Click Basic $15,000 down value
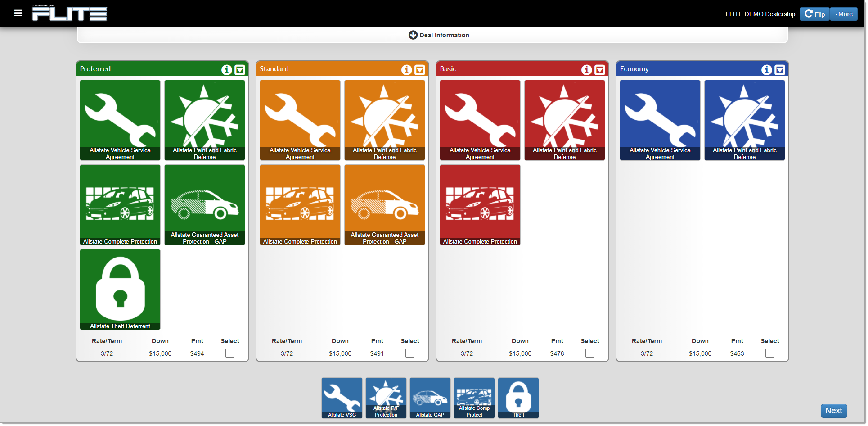The image size is (868, 426). 520,353
